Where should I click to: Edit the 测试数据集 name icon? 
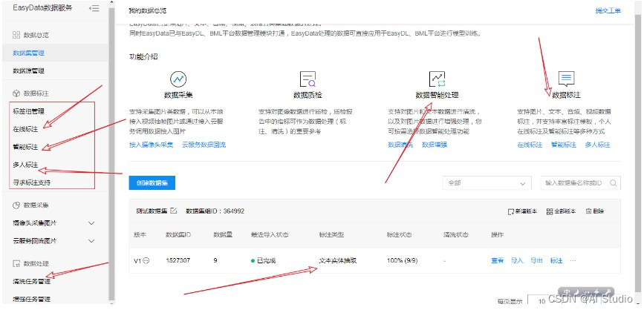coord(173,211)
